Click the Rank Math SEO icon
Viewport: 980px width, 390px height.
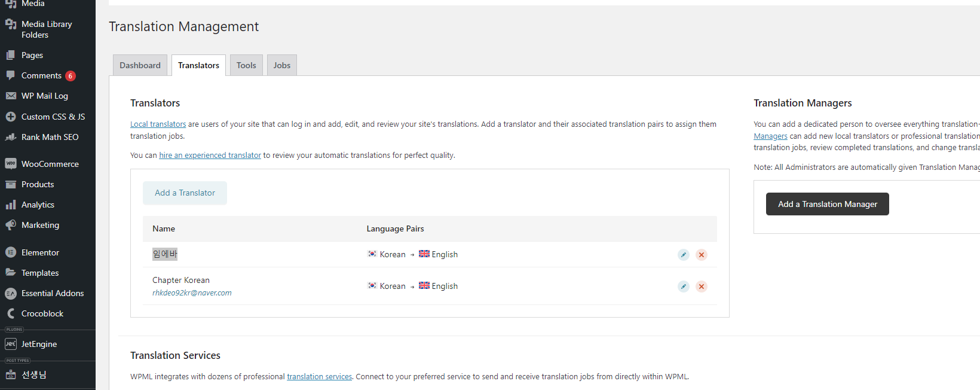point(11,137)
